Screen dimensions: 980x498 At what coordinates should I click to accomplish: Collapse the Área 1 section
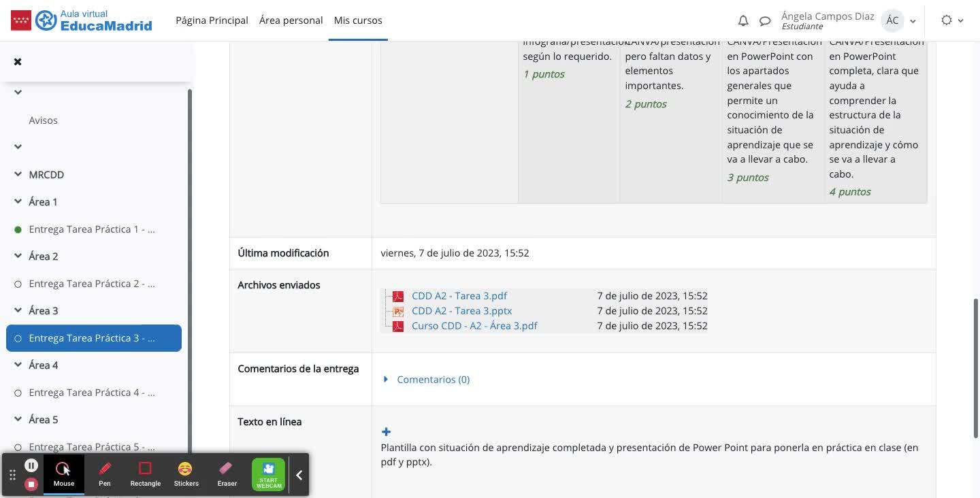coord(18,201)
